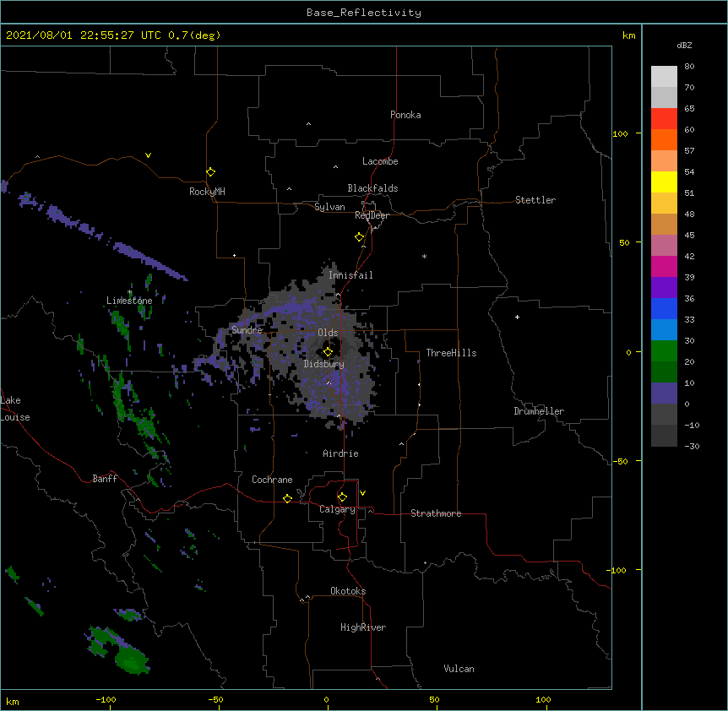Screen dimensions: 728x711
Task: Click the yellow diamond marker between Olds and Didsbury
Action: [x=328, y=351]
